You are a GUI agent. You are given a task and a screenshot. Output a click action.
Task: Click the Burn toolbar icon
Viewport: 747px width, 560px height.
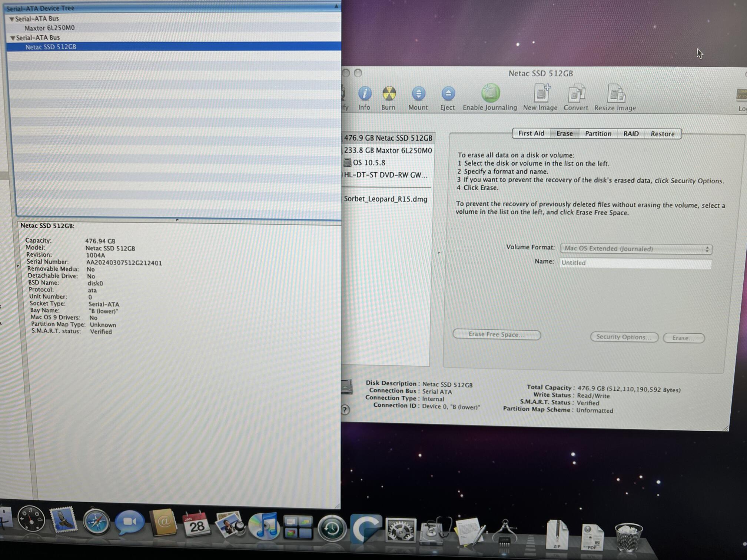tap(389, 94)
